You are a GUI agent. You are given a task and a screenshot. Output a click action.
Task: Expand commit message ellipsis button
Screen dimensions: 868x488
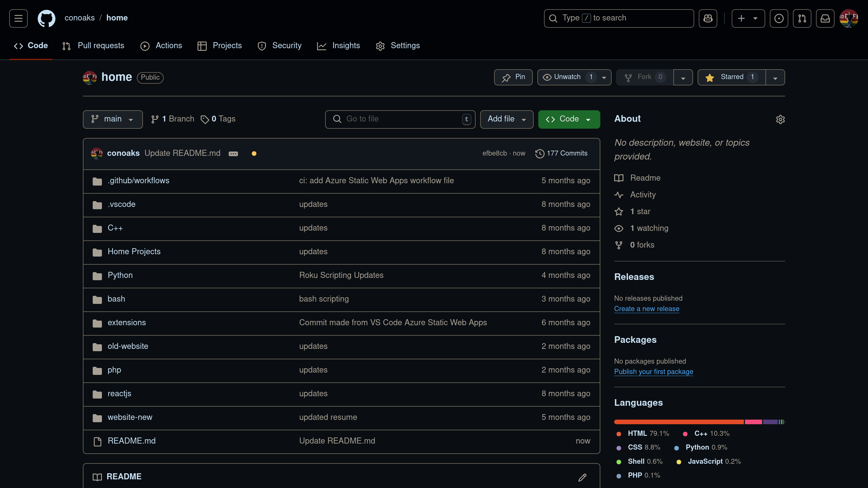233,154
